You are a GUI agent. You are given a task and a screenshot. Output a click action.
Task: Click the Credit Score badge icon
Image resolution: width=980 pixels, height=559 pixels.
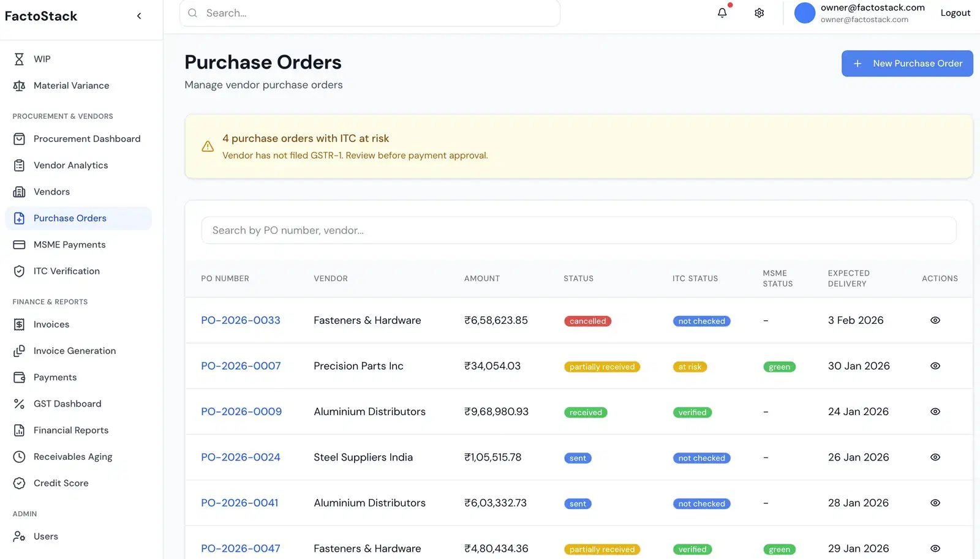pos(19,483)
